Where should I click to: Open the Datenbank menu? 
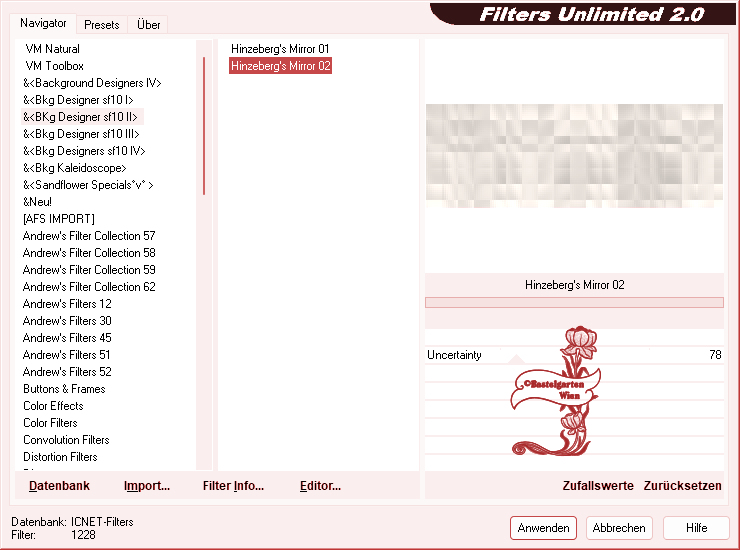59,486
